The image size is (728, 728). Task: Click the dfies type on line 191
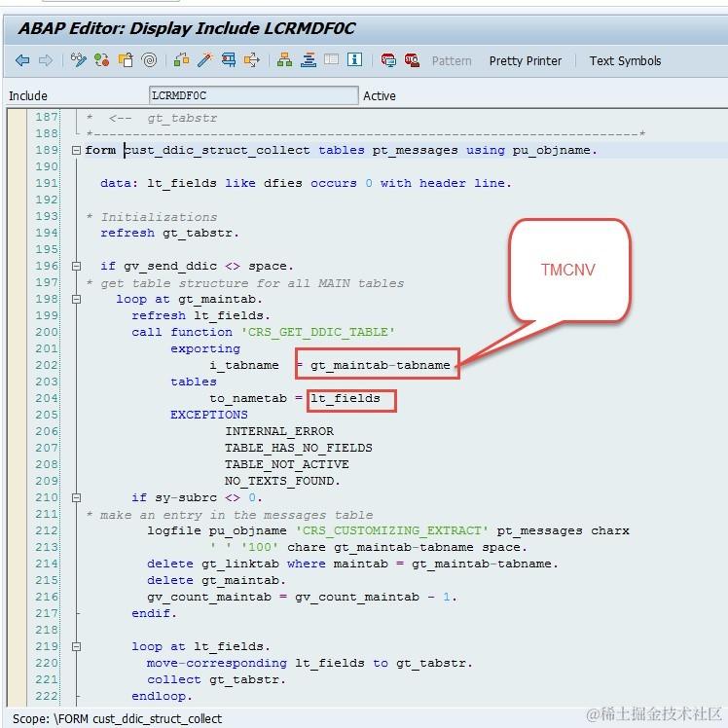(283, 183)
